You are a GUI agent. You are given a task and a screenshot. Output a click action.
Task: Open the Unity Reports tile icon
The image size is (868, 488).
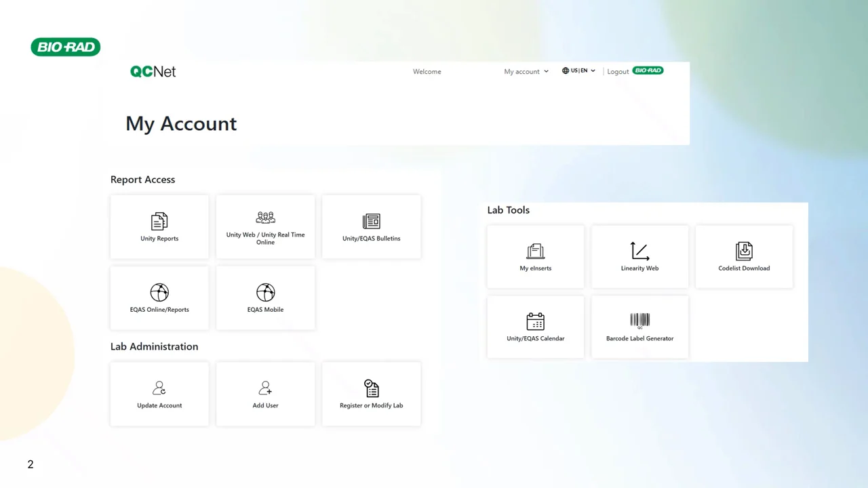click(159, 221)
